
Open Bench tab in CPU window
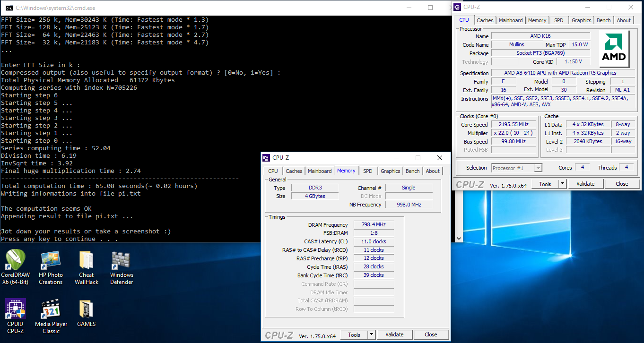603,20
